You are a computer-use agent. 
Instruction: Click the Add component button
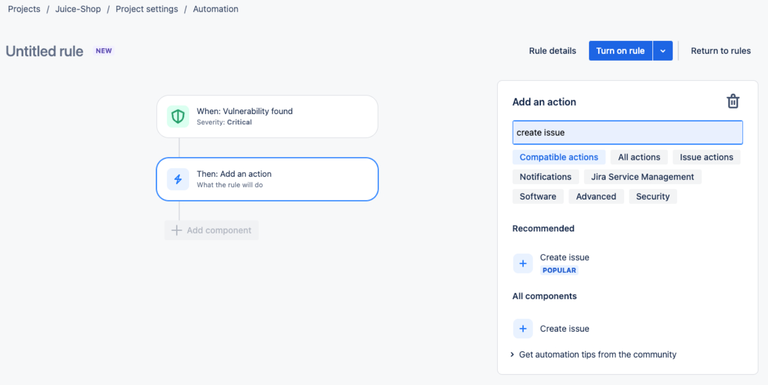click(x=212, y=230)
